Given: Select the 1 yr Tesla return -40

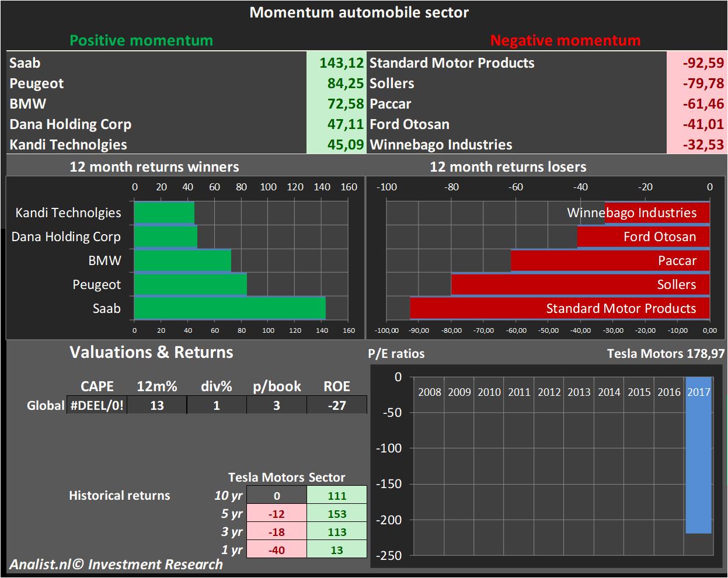Looking at the screenshot, I should (x=277, y=550).
